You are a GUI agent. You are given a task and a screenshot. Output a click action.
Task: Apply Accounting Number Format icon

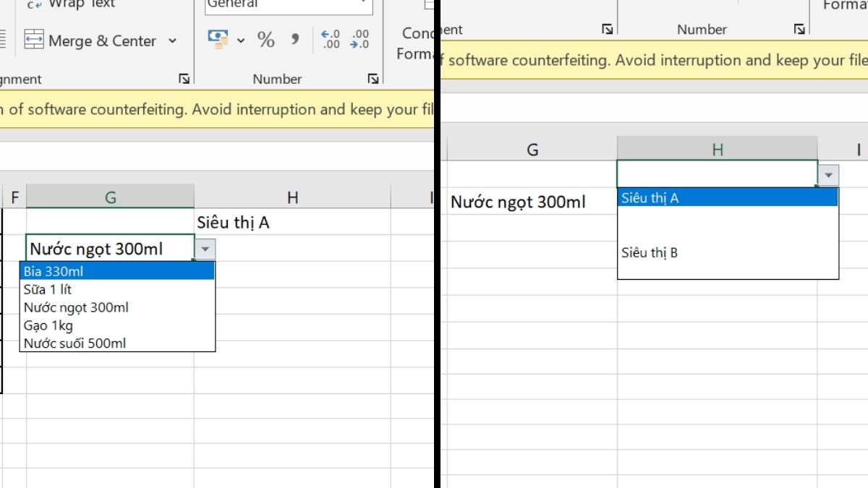coord(217,38)
